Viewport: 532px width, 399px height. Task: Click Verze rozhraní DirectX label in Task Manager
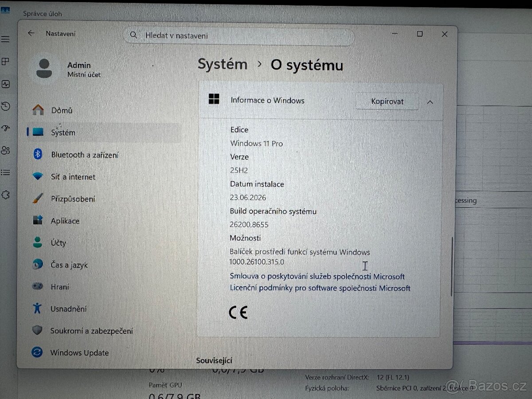(337, 377)
